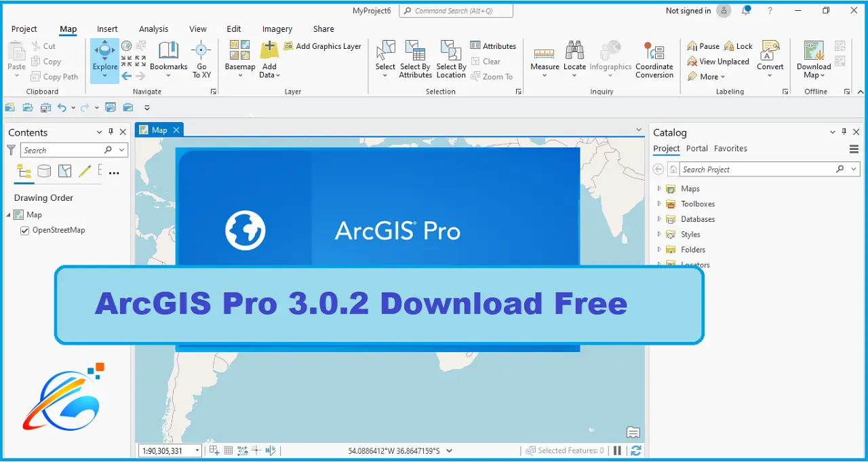Open the map scale dropdown

pos(197,450)
